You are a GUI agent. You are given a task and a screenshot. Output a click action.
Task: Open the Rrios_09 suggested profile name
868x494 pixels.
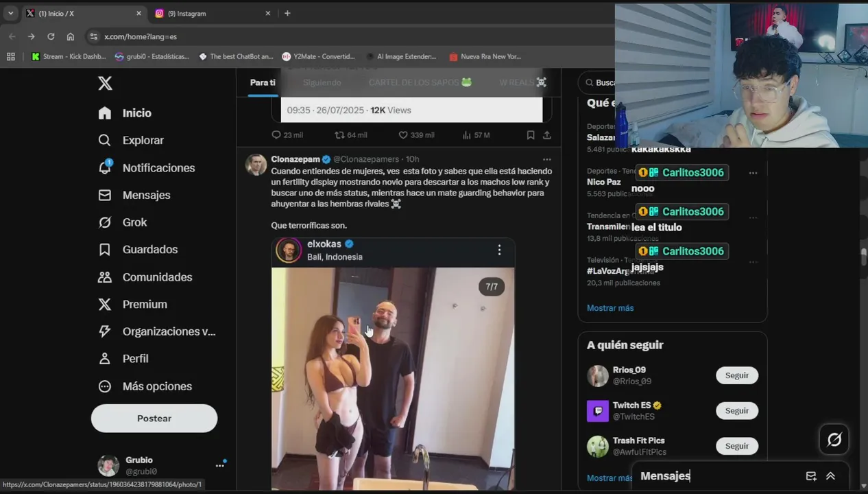click(629, 370)
